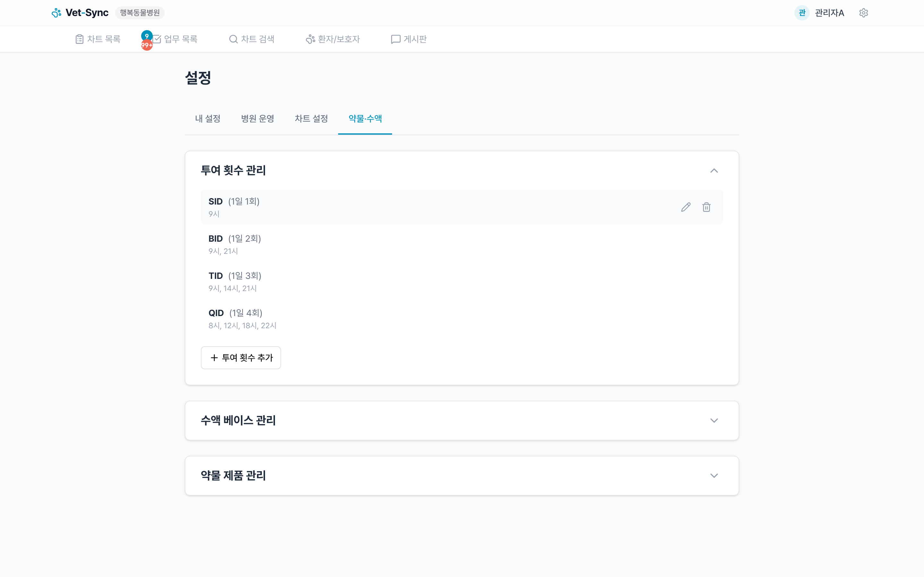The width and height of the screenshot is (924, 577).
Task: Expand the 약물 제품 관리 section
Action: (714, 475)
